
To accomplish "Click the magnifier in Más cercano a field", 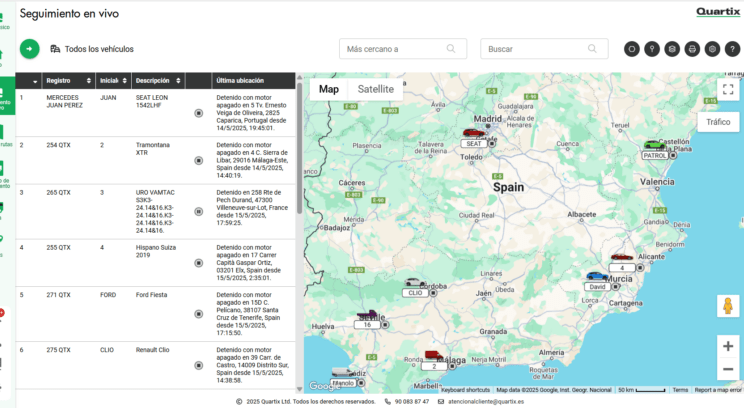I will 451,48.
